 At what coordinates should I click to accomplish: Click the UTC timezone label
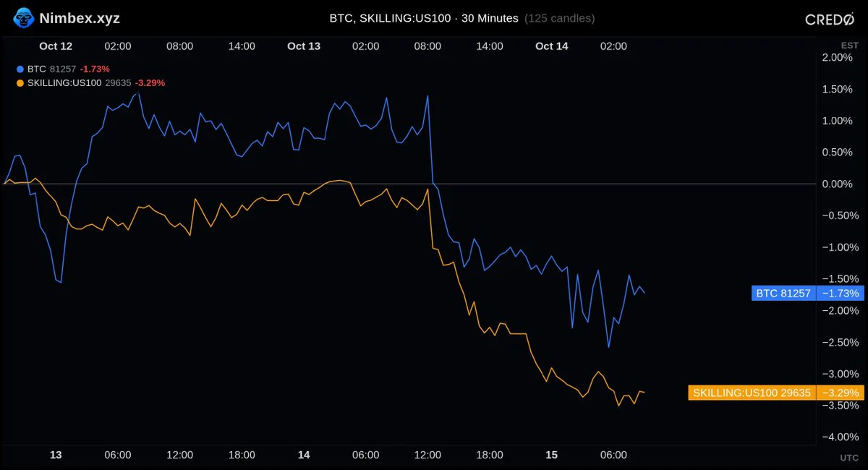850,458
